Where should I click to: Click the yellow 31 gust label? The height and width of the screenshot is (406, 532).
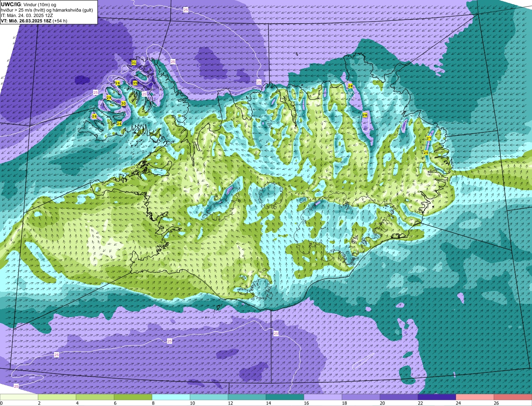[134, 63]
